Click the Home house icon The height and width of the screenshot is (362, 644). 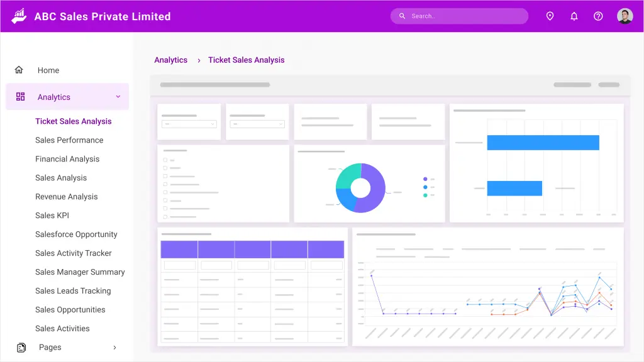[19, 70]
